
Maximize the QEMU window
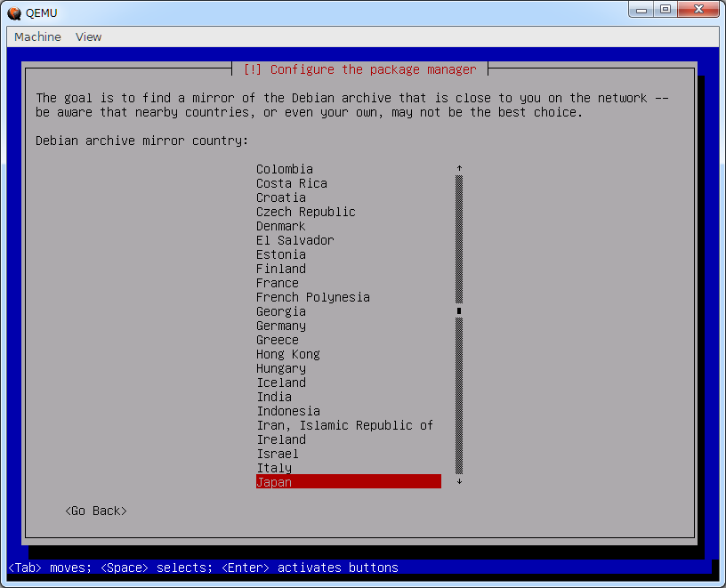665,9
